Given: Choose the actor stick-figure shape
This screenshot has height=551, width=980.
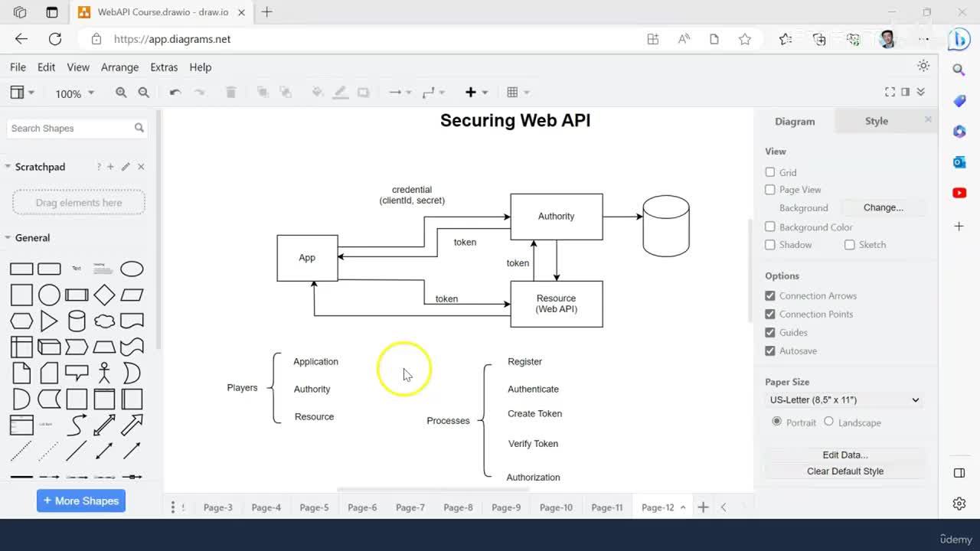Looking at the screenshot, I should pos(104,373).
